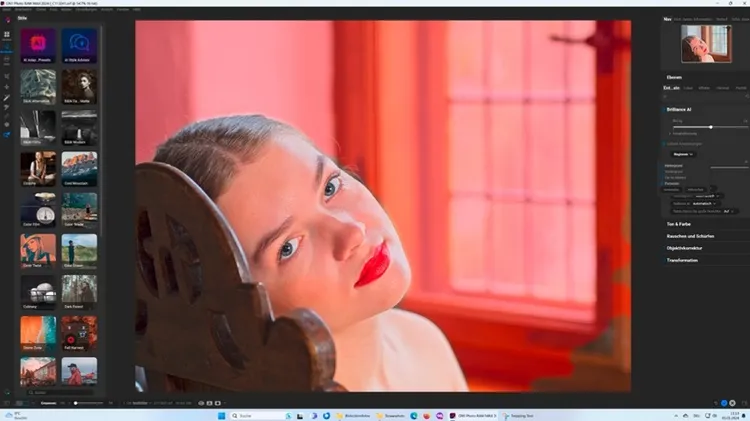The height and width of the screenshot is (421, 750).
Task: Click the thumbnail size slider in bottom bar
Action: tap(89, 403)
